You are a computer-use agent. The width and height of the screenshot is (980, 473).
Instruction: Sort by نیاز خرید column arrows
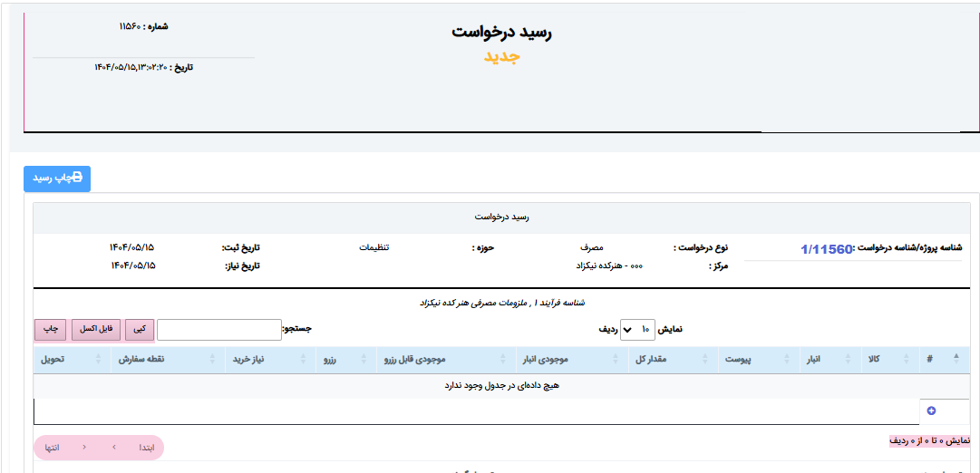click(x=213, y=360)
